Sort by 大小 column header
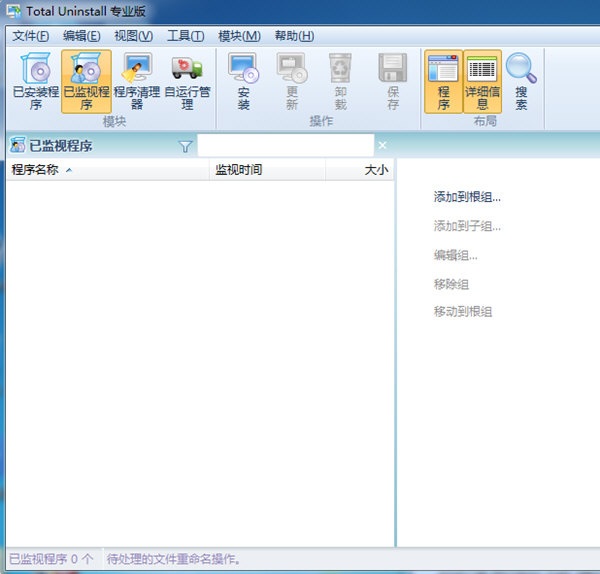This screenshot has width=600, height=574. click(x=360, y=170)
